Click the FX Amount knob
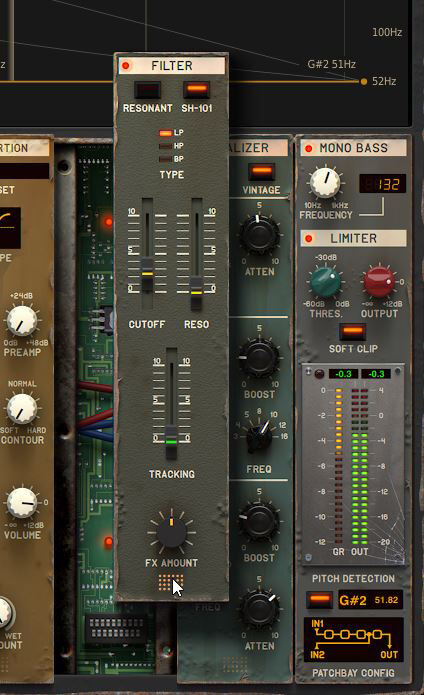The width and height of the screenshot is (424, 695). [x=171, y=532]
